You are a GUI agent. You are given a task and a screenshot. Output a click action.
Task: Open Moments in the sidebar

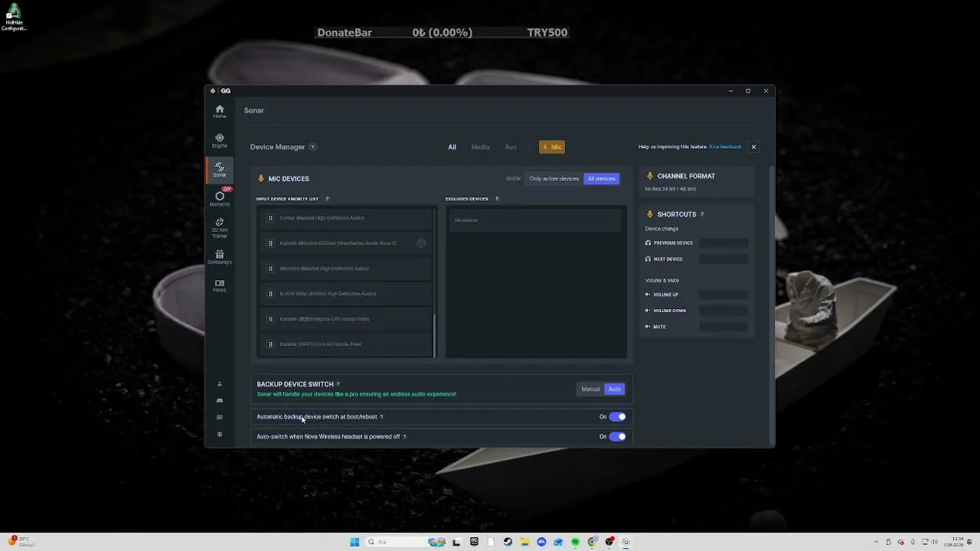tap(220, 198)
